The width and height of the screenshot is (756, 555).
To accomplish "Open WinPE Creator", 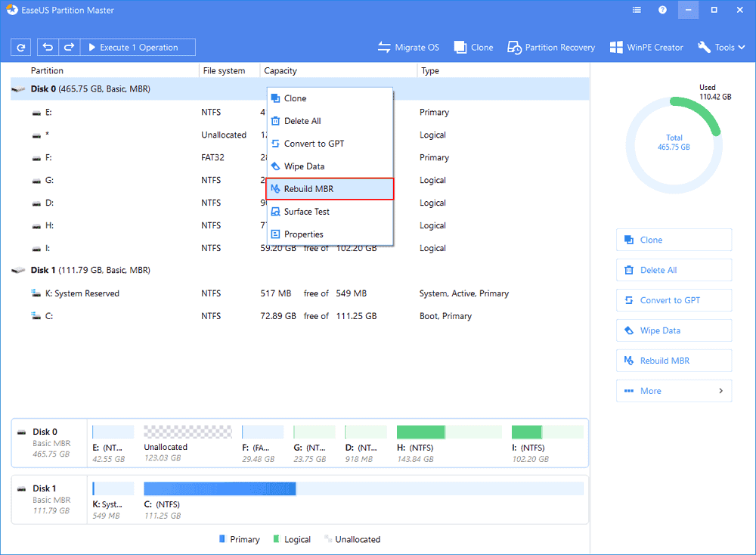I will point(646,47).
